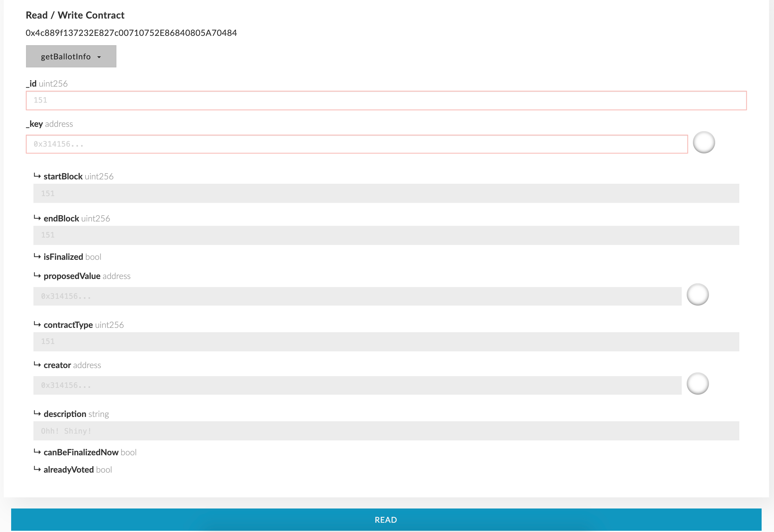774x532 pixels.
Task: Click the dropdown caret beside getBallotInfo
Action: 99,57
